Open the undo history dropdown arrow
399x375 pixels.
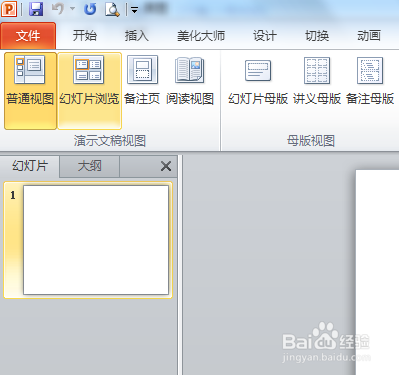pos(72,9)
